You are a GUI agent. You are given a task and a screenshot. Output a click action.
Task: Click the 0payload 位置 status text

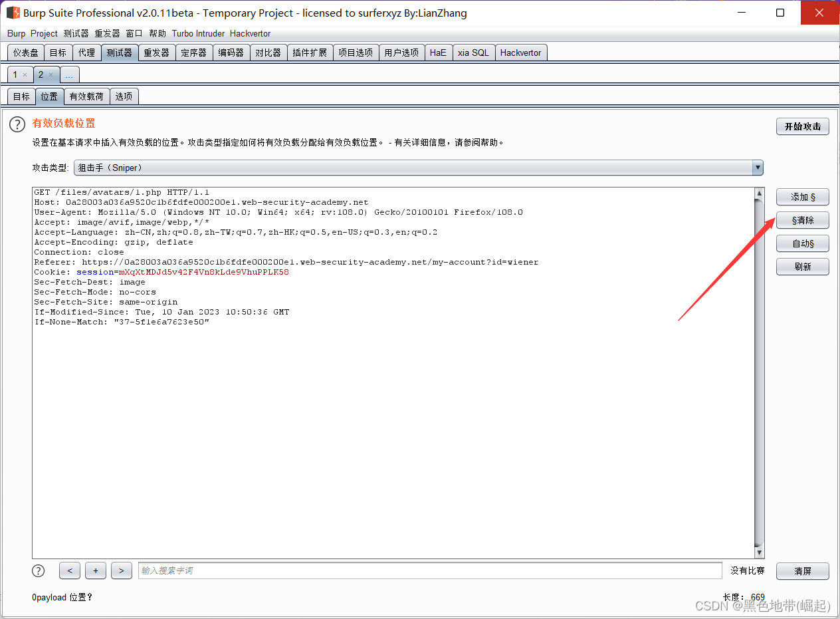[x=62, y=597]
